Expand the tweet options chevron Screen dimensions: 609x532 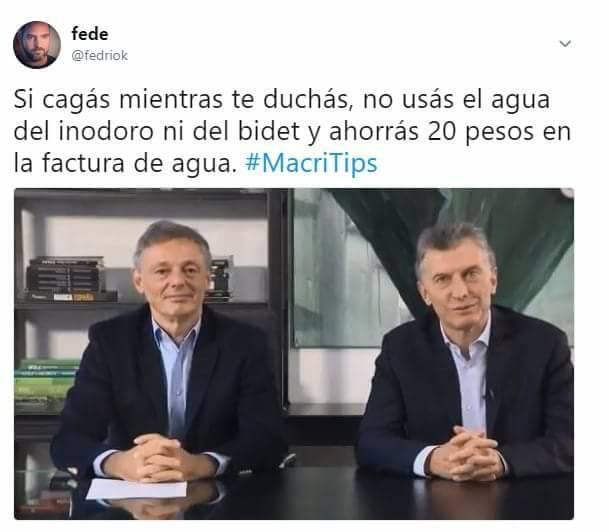coord(565,43)
